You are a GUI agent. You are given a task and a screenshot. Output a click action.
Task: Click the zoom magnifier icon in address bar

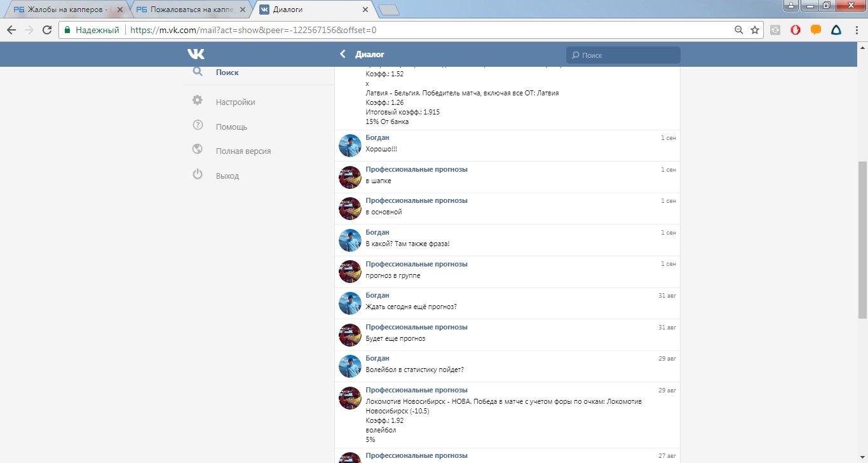[738, 30]
